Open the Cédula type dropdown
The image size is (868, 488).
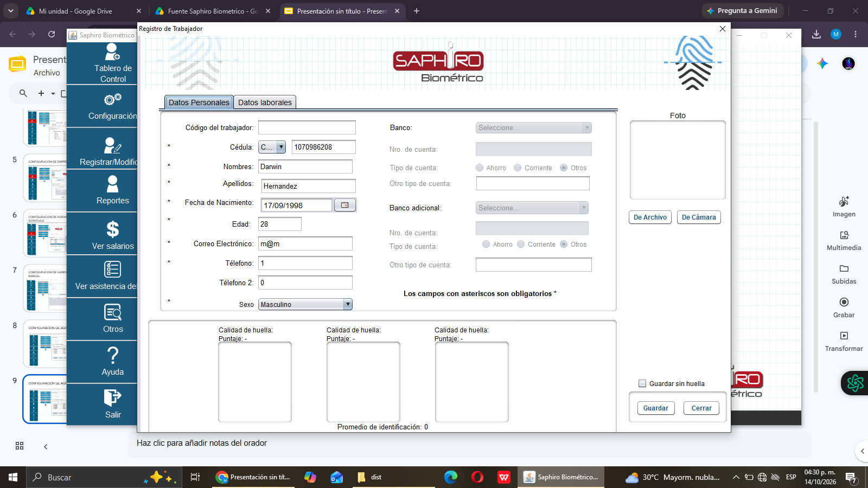point(272,147)
